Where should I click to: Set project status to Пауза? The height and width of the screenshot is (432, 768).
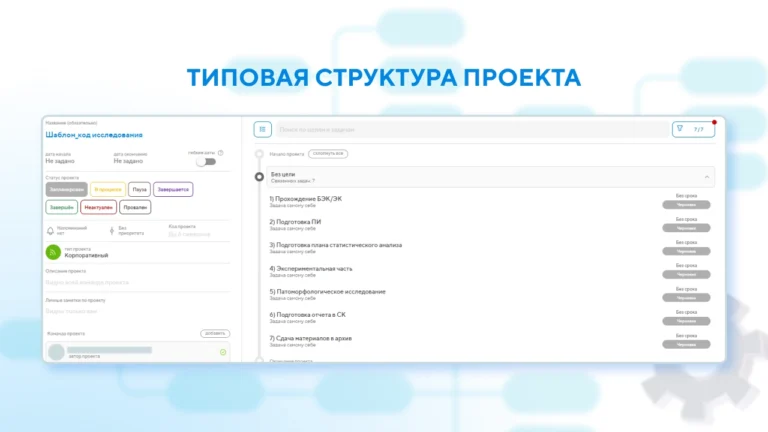pos(140,190)
